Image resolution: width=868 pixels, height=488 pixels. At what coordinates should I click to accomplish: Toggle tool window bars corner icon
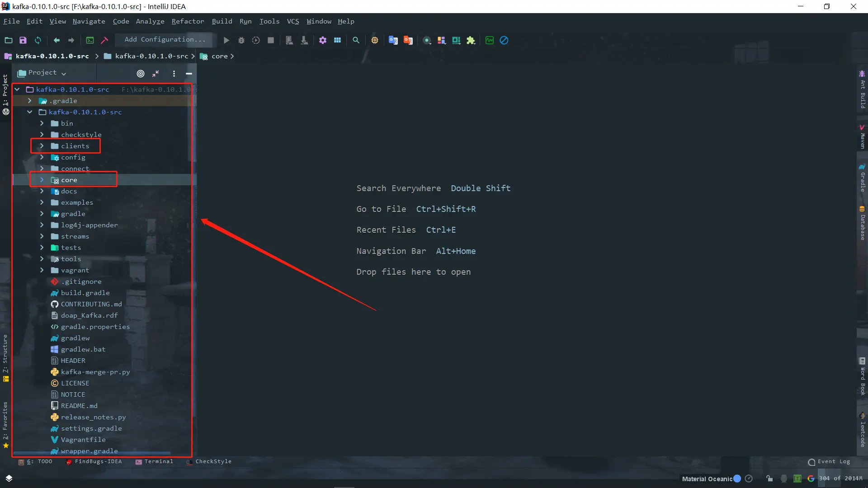[9, 478]
